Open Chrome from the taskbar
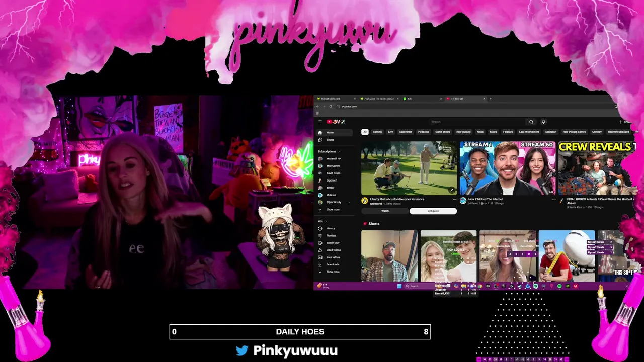The width and height of the screenshot is (644, 362). coord(479,286)
